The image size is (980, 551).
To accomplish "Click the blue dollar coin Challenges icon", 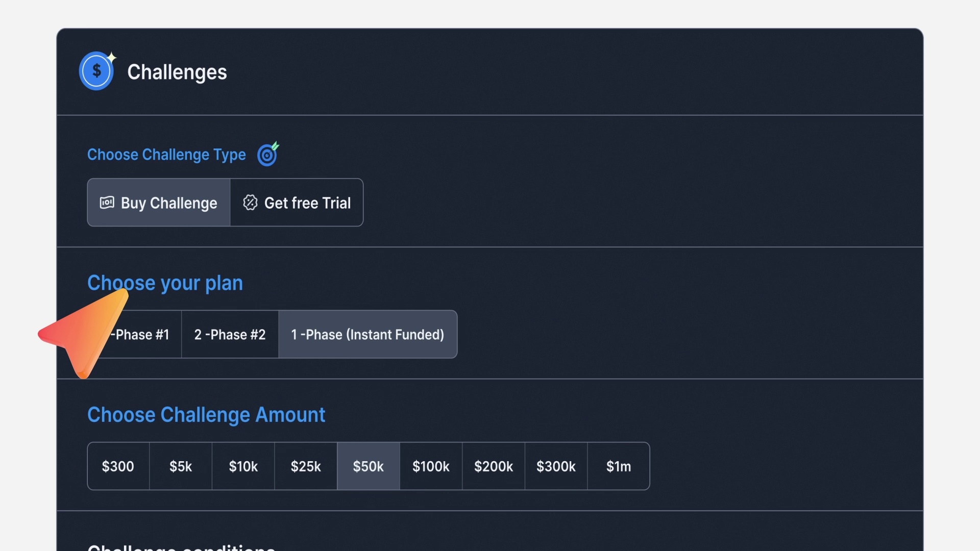I will coord(96,71).
